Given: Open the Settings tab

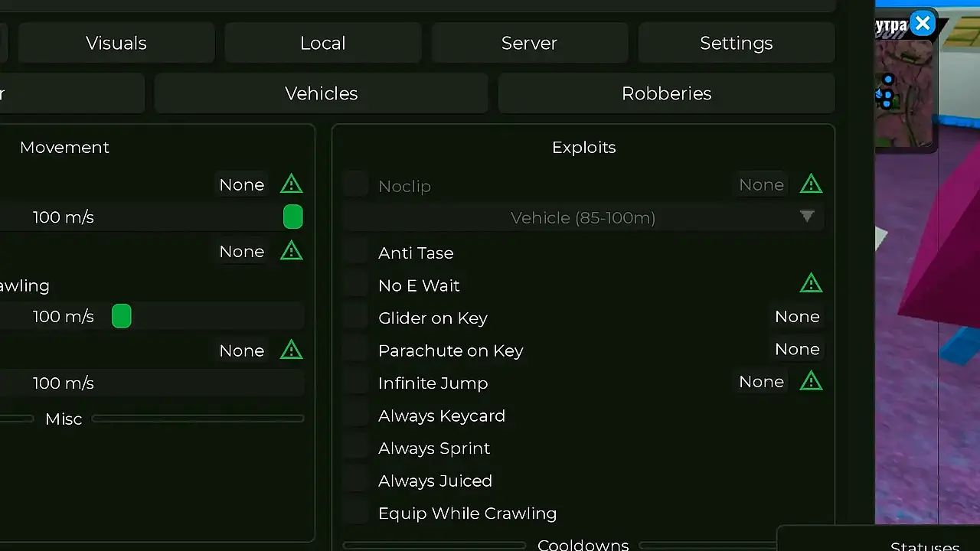Looking at the screenshot, I should [x=737, y=43].
